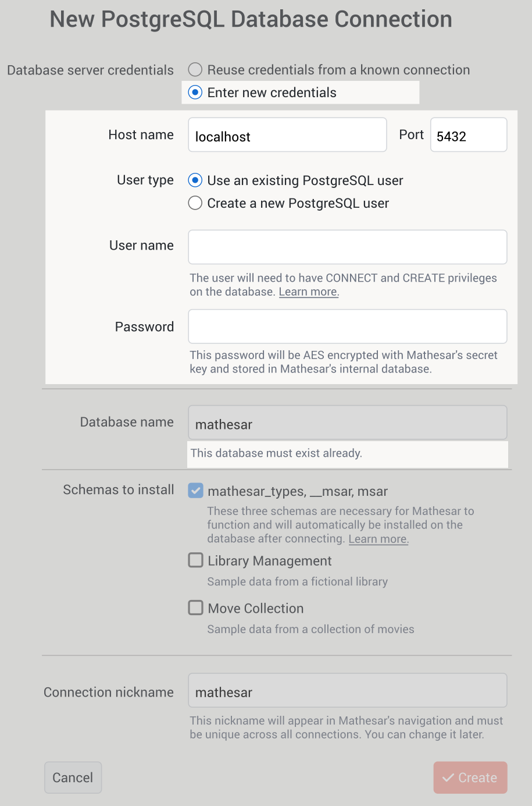
Task: Open Learn more link about schemas
Action: point(379,539)
